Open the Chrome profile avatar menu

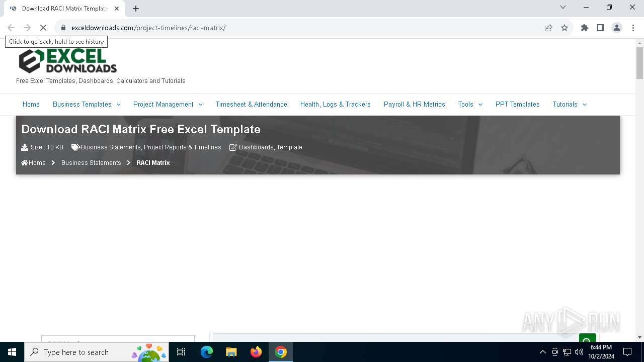[x=617, y=28]
